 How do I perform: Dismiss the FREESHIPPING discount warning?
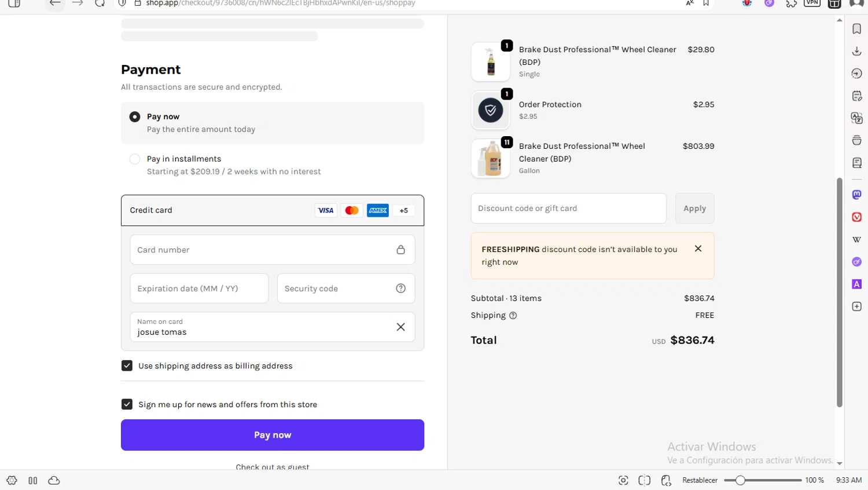pos(698,248)
